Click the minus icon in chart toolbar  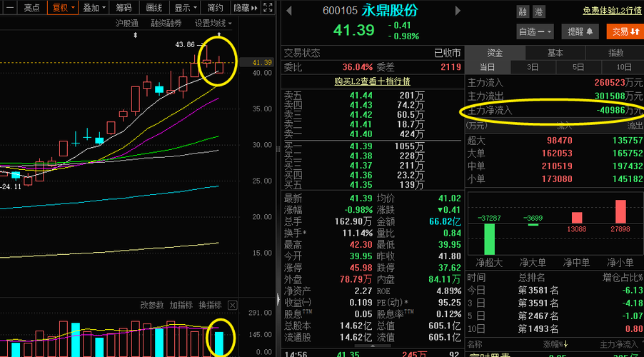9,7
